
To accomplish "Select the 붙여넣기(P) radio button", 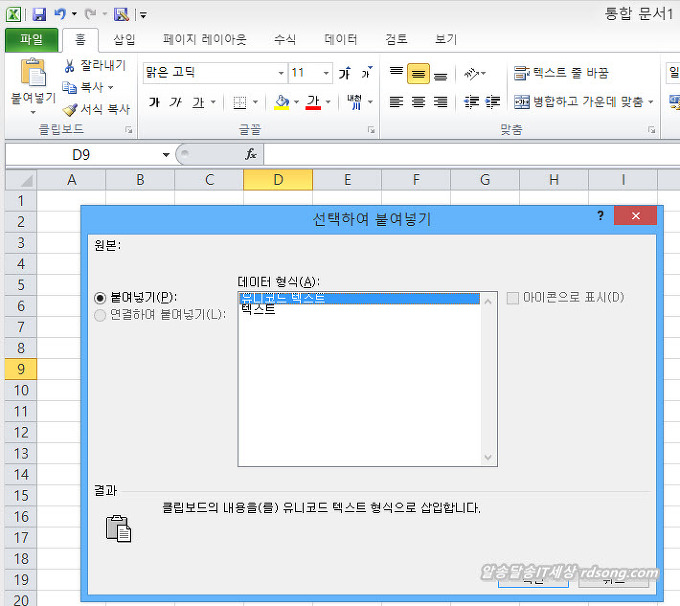I will (x=99, y=297).
